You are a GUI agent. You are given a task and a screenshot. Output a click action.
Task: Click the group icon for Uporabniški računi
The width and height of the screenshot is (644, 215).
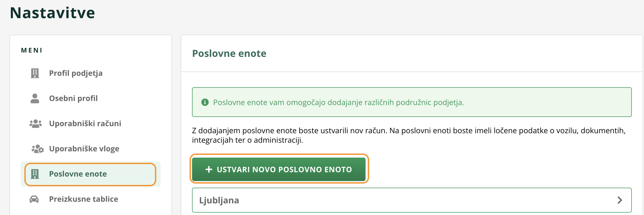(35, 123)
